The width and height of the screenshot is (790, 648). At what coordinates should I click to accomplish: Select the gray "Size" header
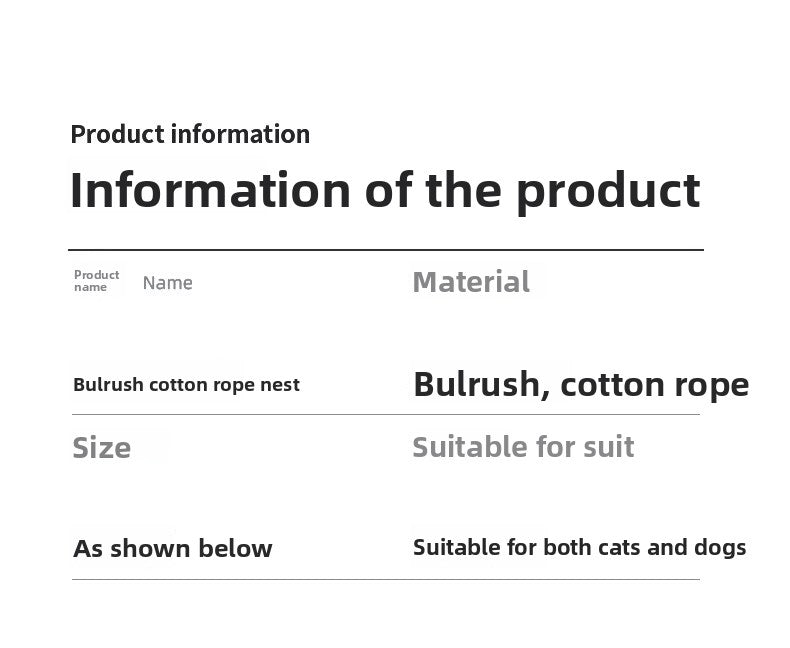click(x=101, y=447)
